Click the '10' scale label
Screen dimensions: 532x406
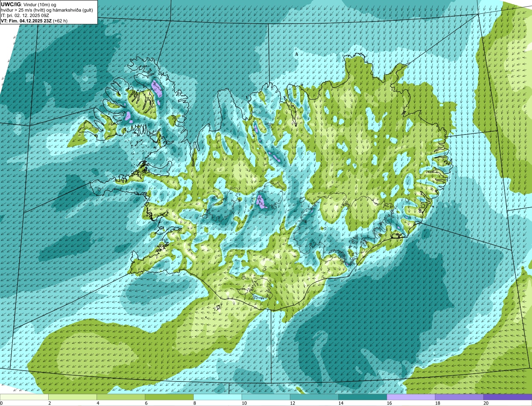coord(244,403)
